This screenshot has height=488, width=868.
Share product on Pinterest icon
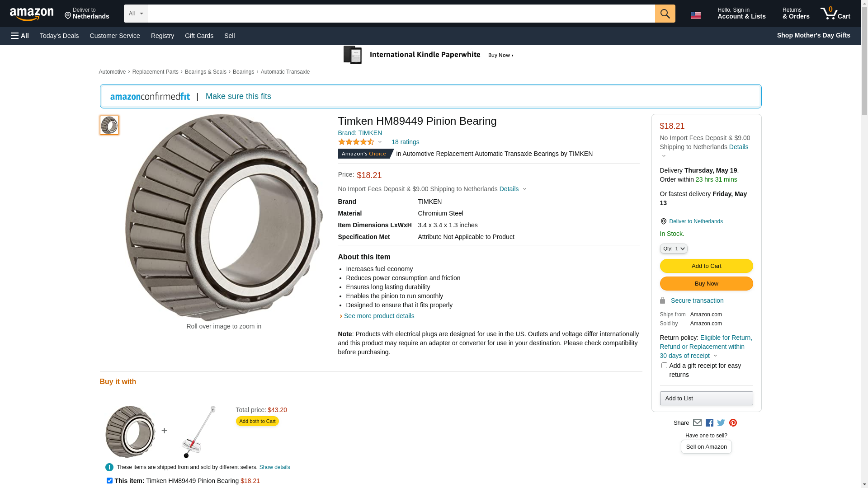pos(733,423)
